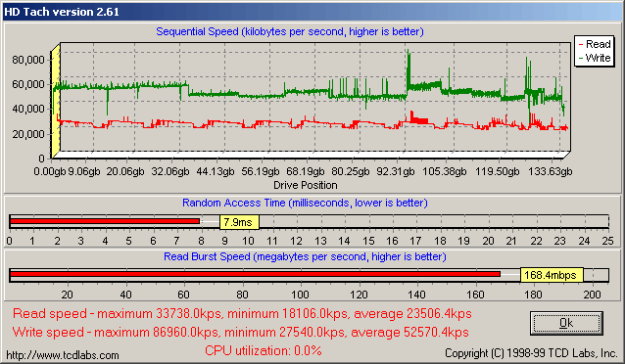Click the 68.19gb x-axis label

(x=306, y=171)
